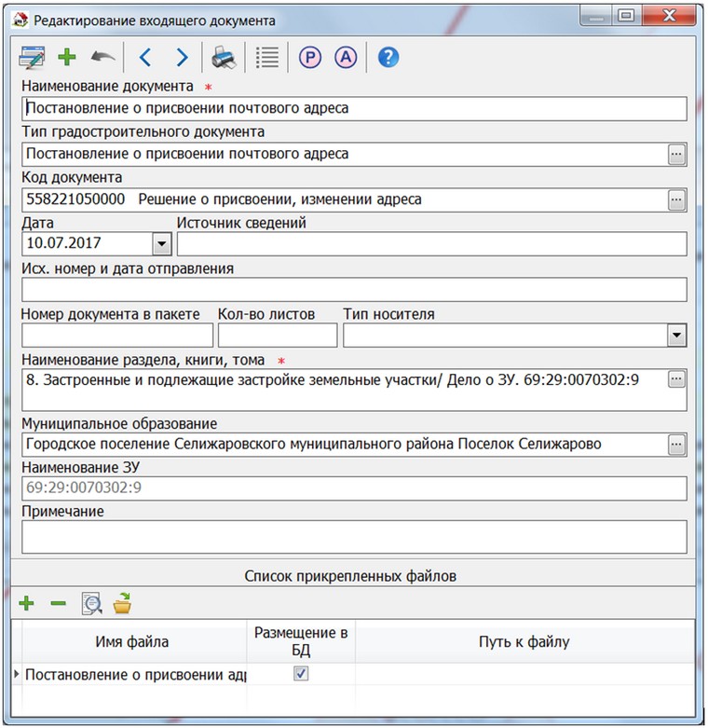
Task: Open help via blue question icon
Action: [x=388, y=58]
